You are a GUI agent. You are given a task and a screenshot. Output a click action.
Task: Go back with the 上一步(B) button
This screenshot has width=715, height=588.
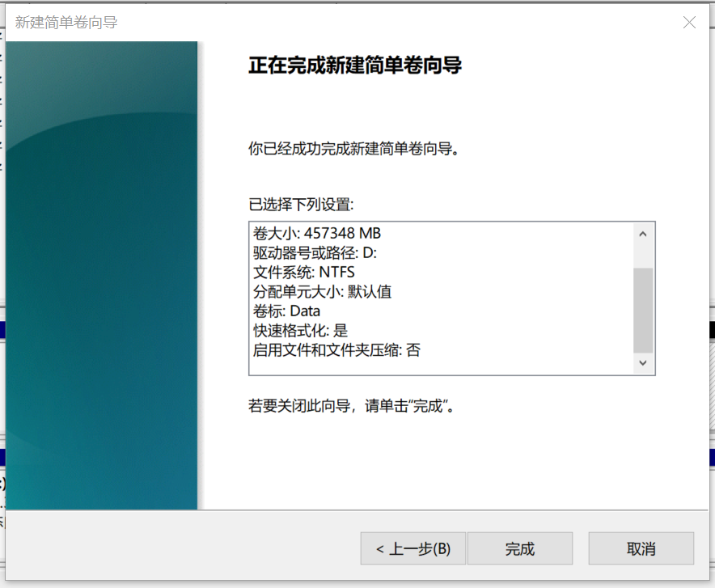tap(413, 548)
